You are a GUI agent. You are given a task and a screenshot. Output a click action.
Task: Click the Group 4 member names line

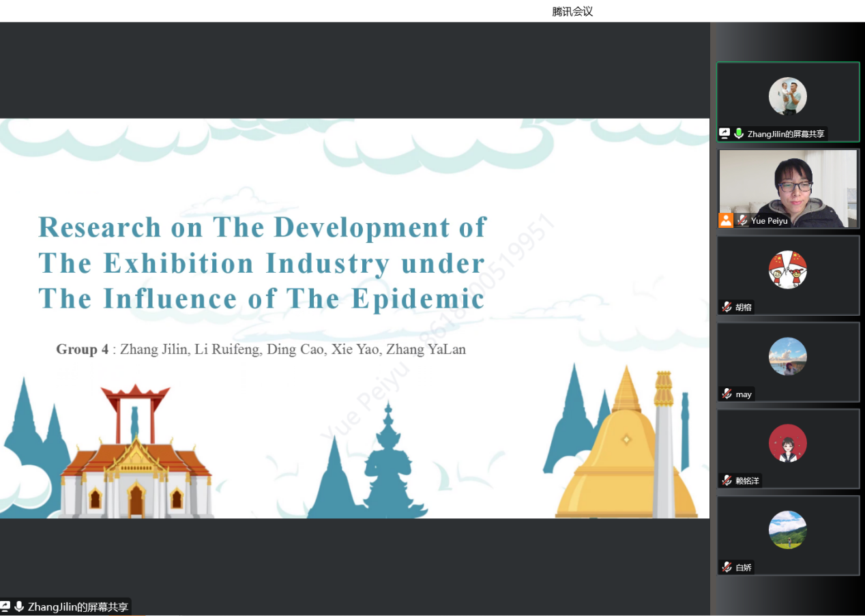261,349
